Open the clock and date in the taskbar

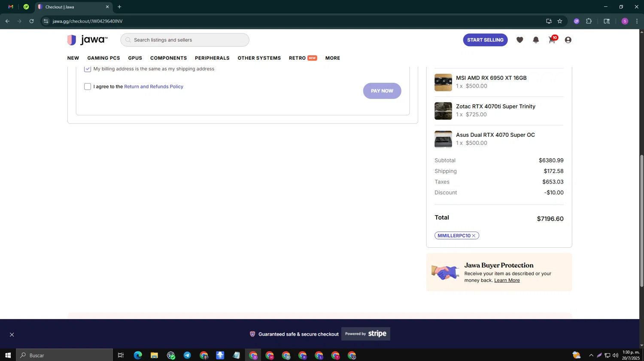click(x=631, y=355)
